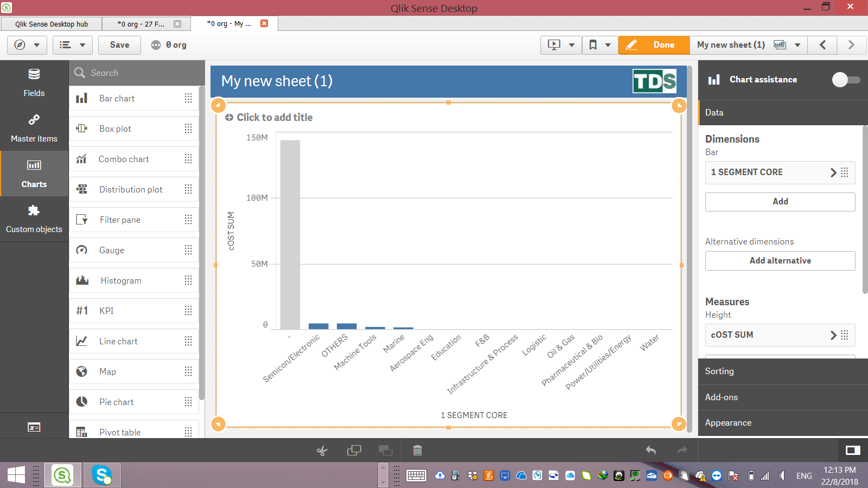Undo the last edit
This screenshot has height=488, width=868.
click(x=651, y=451)
